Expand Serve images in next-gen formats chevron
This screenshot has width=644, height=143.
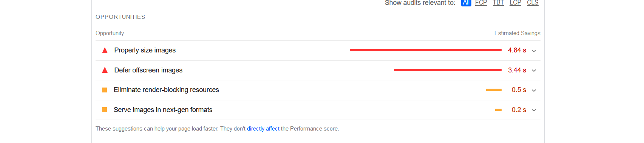pyautogui.click(x=534, y=110)
